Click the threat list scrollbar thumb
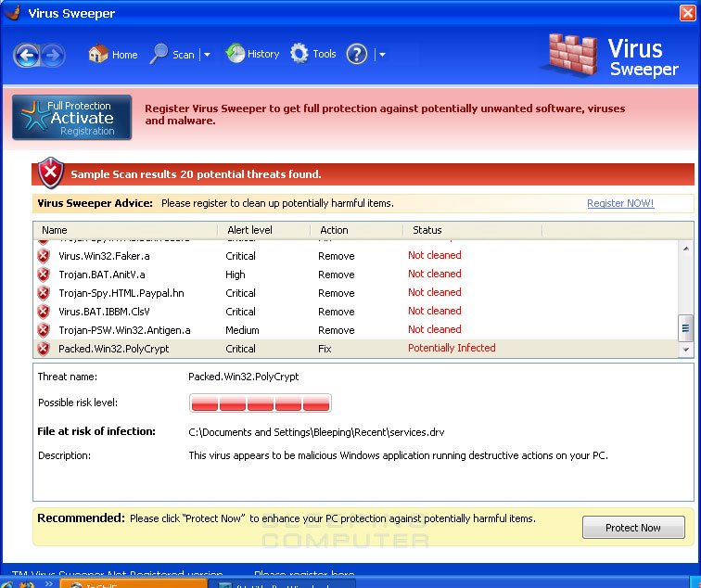 click(x=685, y=328)
